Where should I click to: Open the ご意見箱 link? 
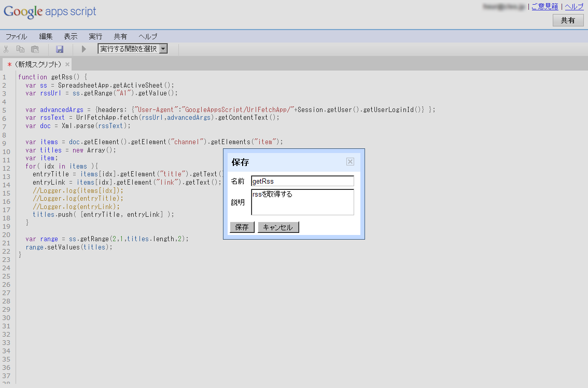click(544, 6)
